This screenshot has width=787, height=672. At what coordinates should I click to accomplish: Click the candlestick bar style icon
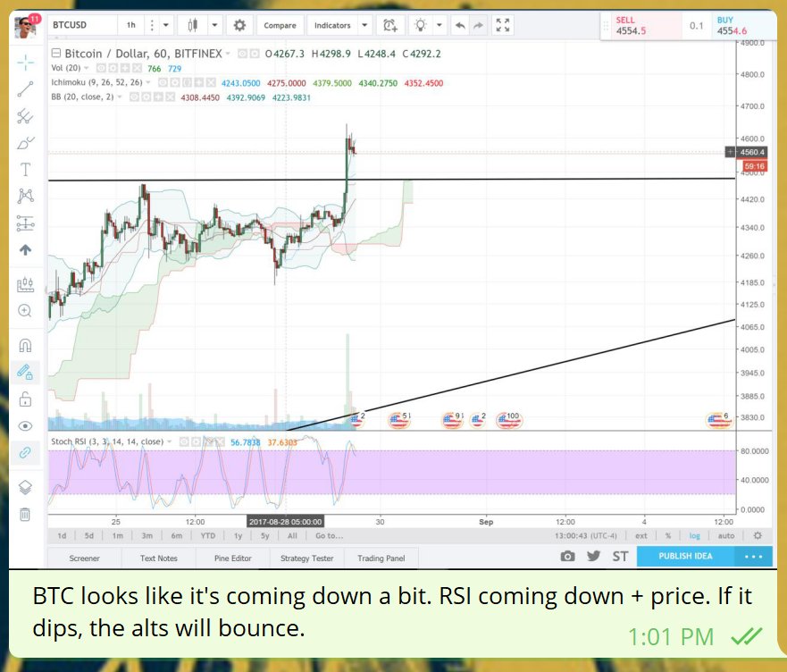tap(193, 25)
